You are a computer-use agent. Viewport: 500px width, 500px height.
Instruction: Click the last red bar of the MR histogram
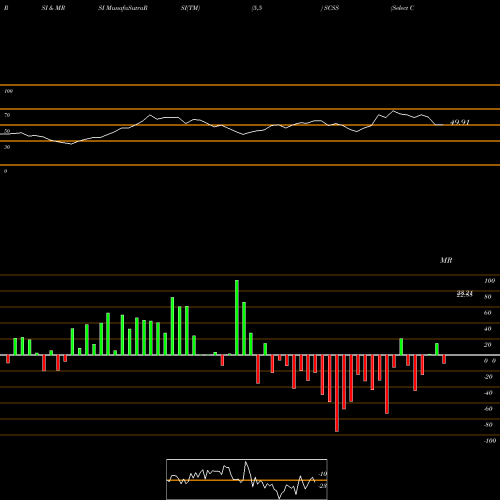(444, 359)
